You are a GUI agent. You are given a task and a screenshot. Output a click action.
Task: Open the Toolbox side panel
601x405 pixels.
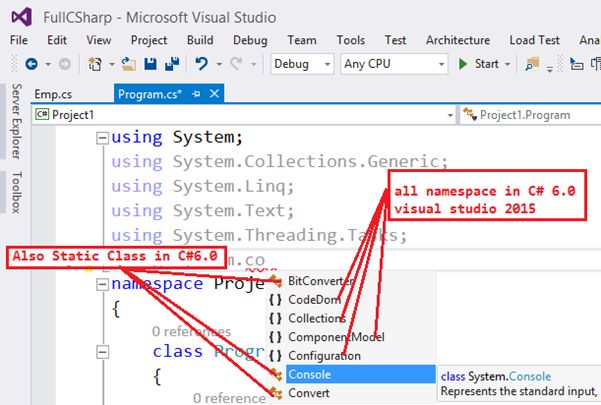coord(16,192)
